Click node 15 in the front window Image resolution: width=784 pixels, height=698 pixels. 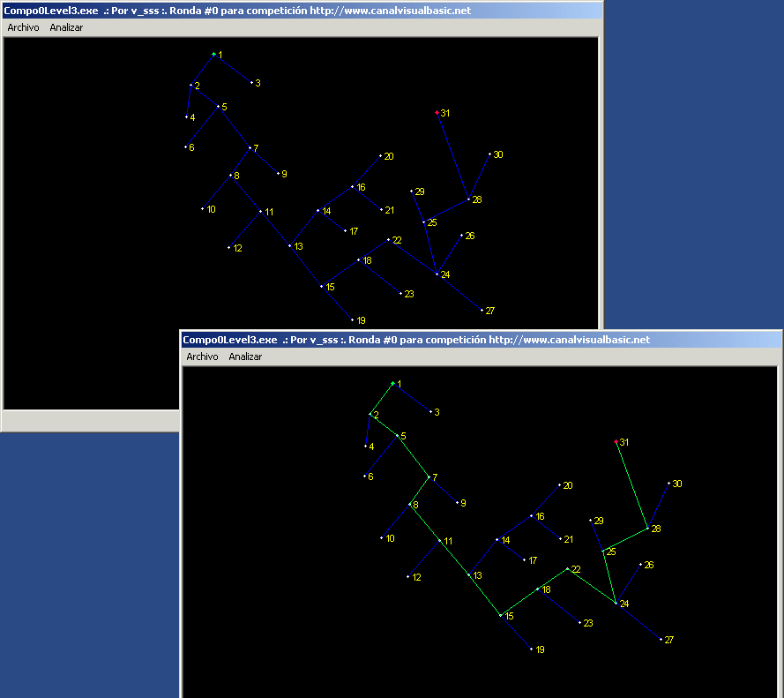tap(500, 615)
